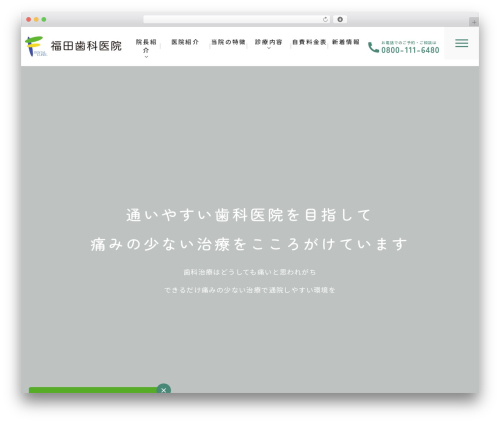
Task: Open a new tab with the plus button
Action: click(x=474, y=22)
